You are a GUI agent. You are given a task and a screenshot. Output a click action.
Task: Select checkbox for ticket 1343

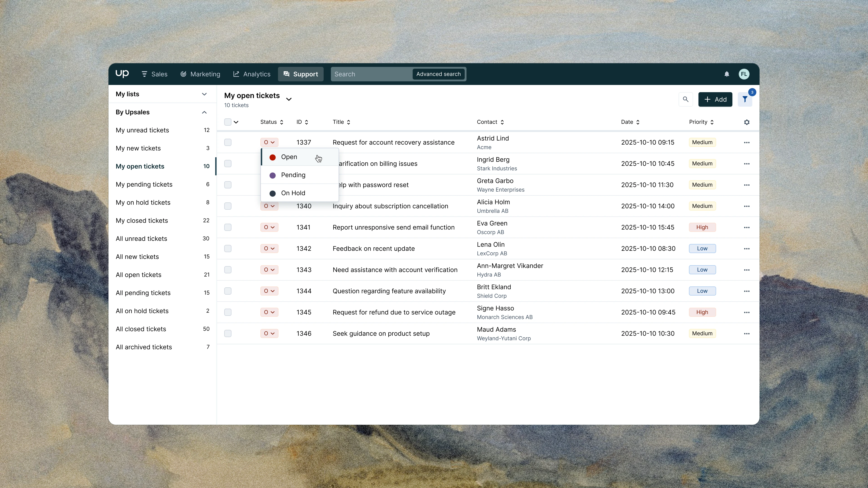(x=228, y=270)
